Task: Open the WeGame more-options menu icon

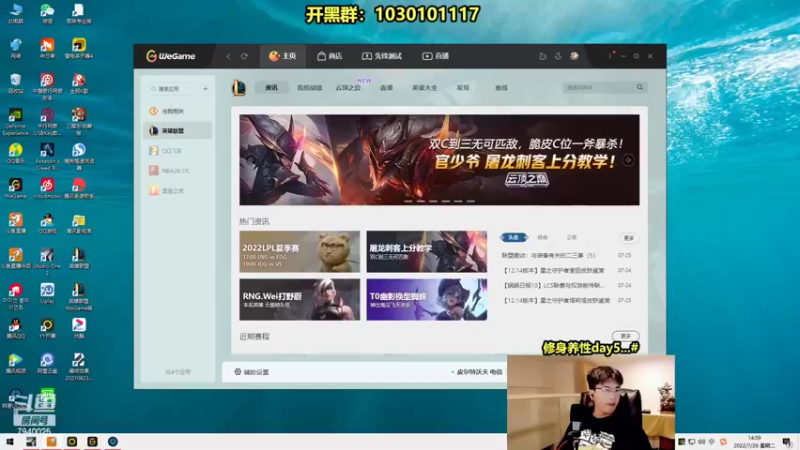Action: pyautogui.click(x=610, y=56)
